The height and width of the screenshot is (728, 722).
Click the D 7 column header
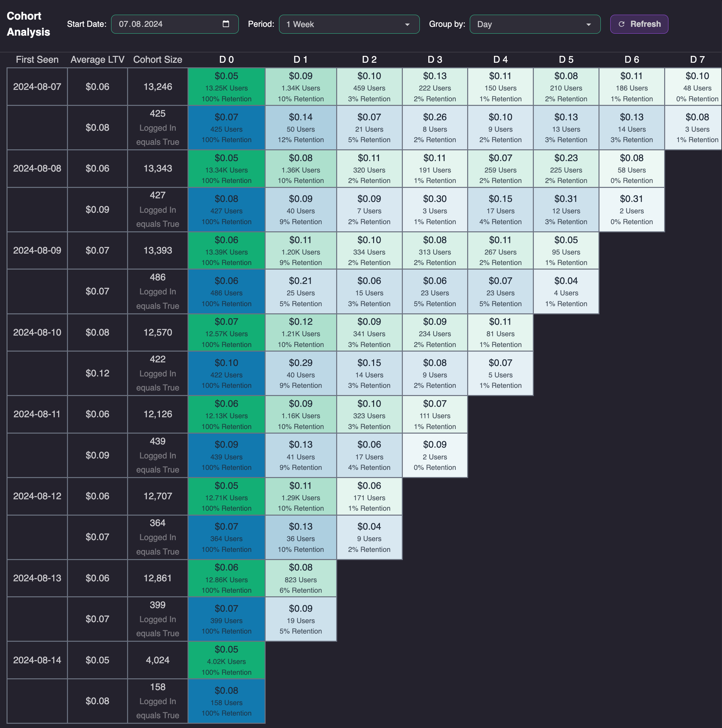coord(697,59)
